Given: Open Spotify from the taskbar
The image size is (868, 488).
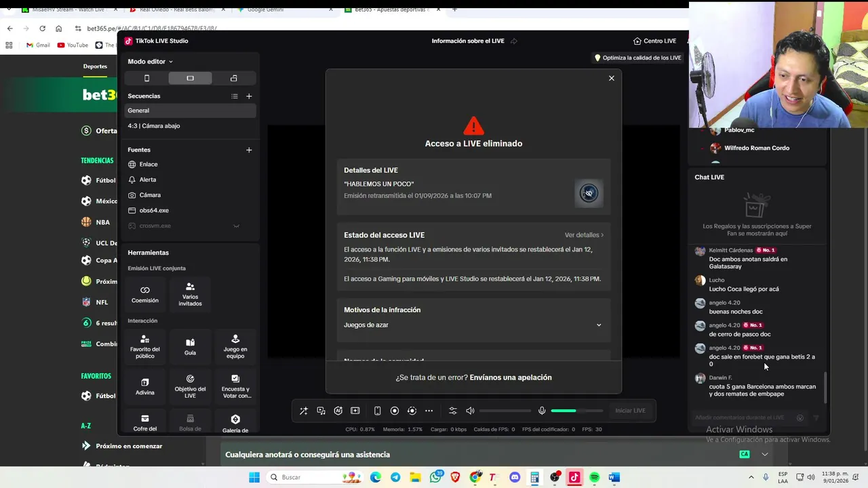Looking at the screenshot, I should coord(594,477).
